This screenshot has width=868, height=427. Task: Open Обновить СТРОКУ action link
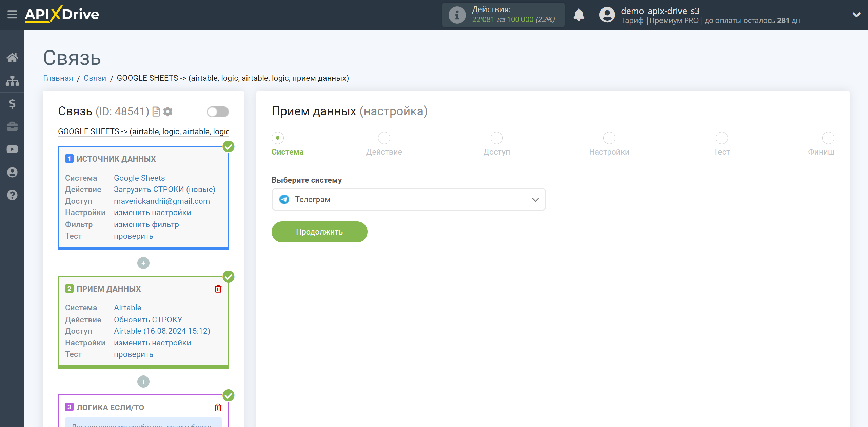click(x=148, y=320)
